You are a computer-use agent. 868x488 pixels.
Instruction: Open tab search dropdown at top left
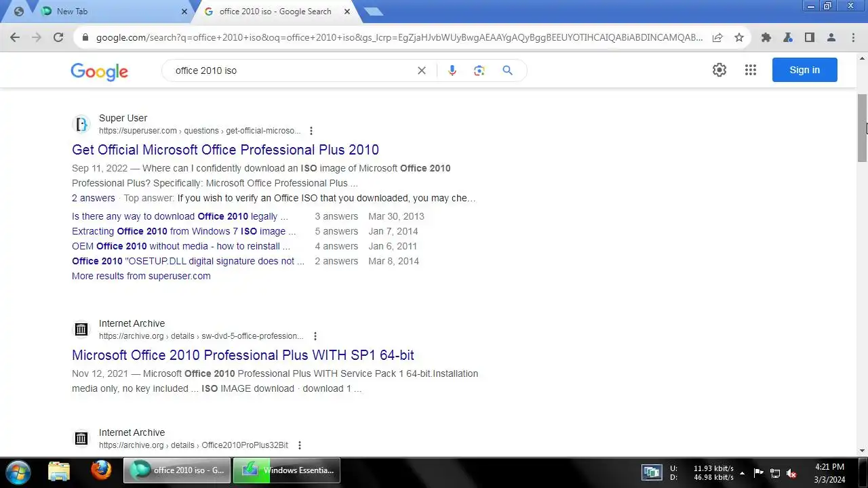(19, 12)
